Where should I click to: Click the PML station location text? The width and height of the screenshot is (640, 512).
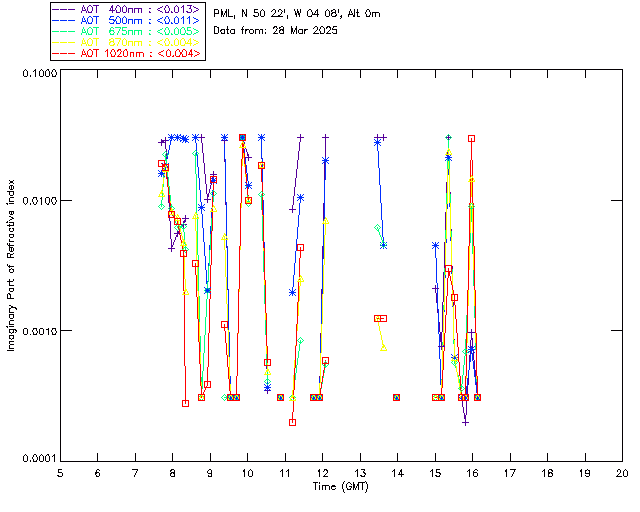[x=297, y=14]
